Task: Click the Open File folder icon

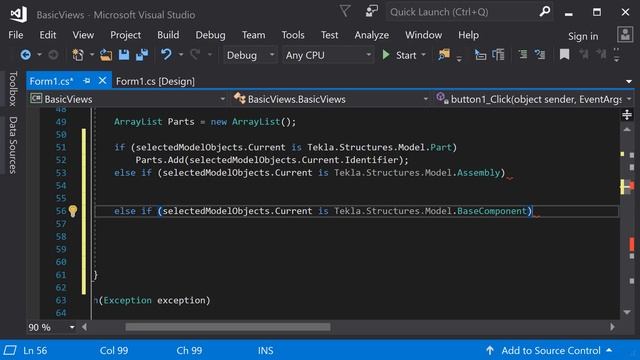Action: pyautogui.click(x=106, y=55)
